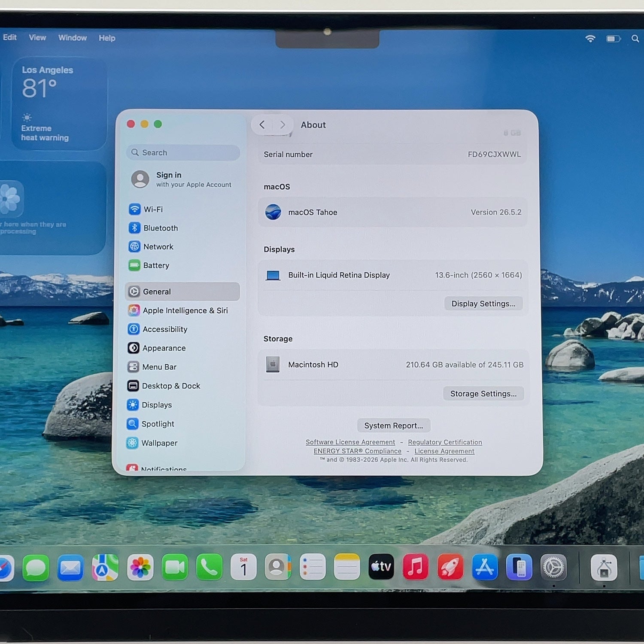The height and width of the screenshot is (644, 644).
Task: Open the ENERGY STAR® Compliance link
Action: tap(358, 451)
